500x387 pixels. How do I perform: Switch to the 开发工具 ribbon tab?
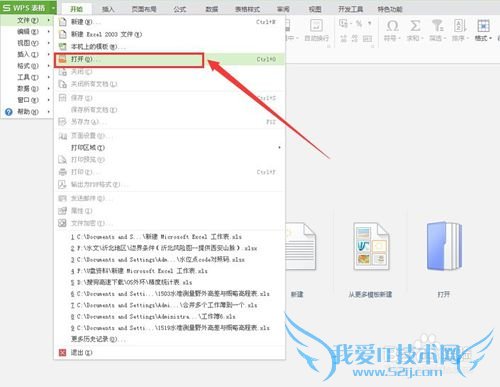click(350, 9)
